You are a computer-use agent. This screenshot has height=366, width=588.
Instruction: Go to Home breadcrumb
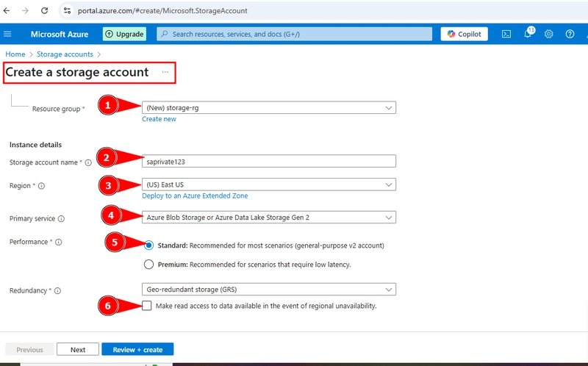[x=15, y=54]
